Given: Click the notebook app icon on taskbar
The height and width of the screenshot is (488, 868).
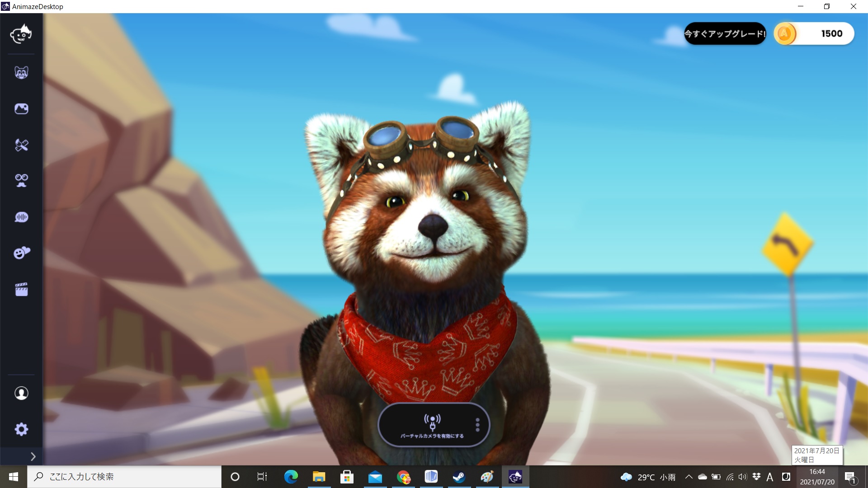Looking at the screenshot, I should (431, 477).
